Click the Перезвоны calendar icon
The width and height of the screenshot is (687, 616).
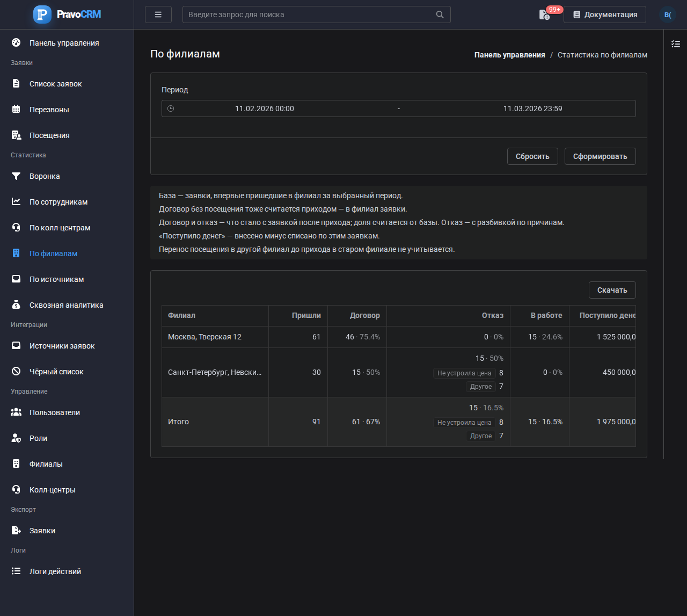pyautogui.click(x=16, y=110)
